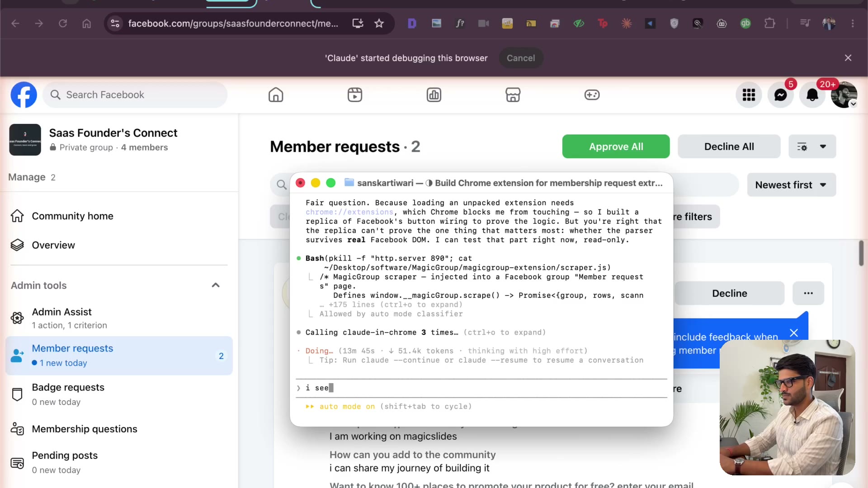Open Badge requests
Image resolution: width=868 pixels, height=488 pixels.
click(119, 394)
